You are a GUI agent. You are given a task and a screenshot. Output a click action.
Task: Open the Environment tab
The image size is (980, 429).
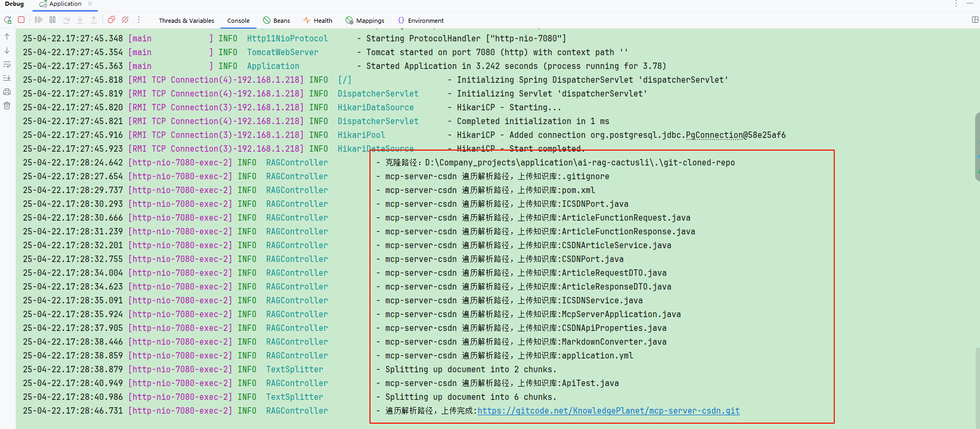point(421,21)
